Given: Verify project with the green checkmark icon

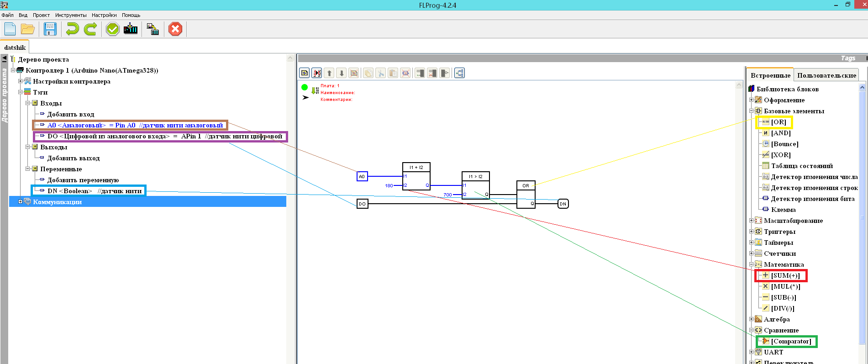Looking at the screenshot, I should [x=112, y=29].
